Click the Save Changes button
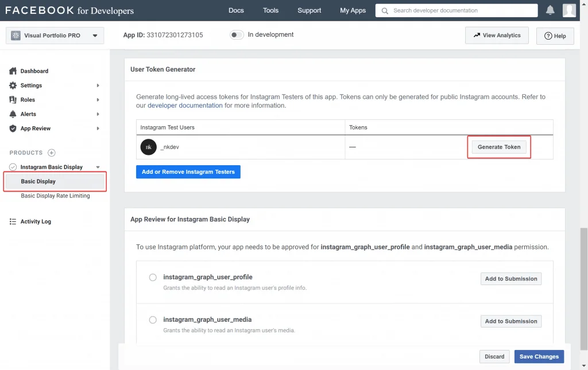This screenshot has width=588, height=370. [x=539, y=356]
